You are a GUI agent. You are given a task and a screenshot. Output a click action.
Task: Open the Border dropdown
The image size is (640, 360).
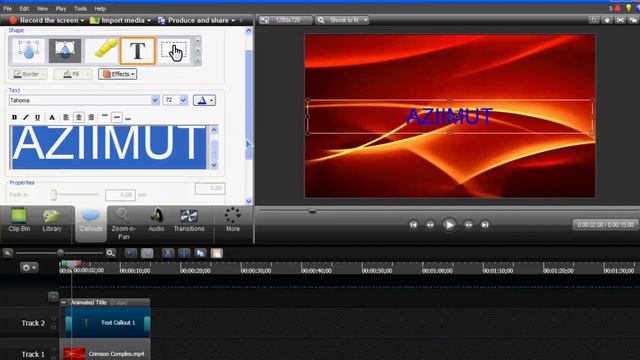28,74
